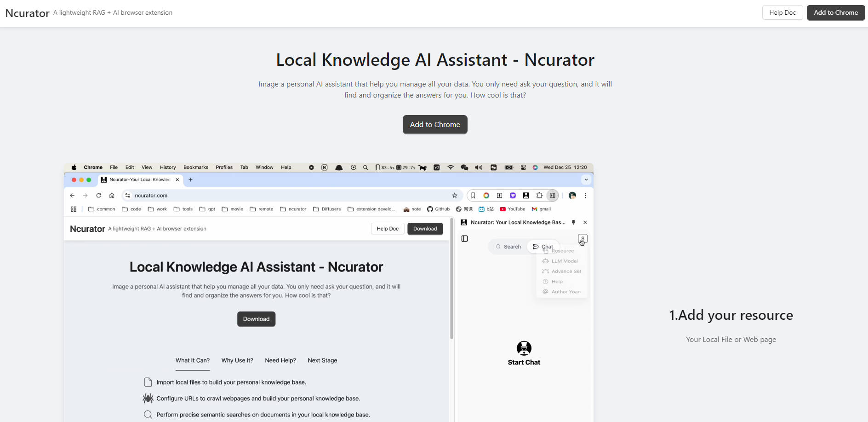Open the settings S icon in the Ncurator panel
The height and width of the screenshot is (422, 868).
[582, 238]
